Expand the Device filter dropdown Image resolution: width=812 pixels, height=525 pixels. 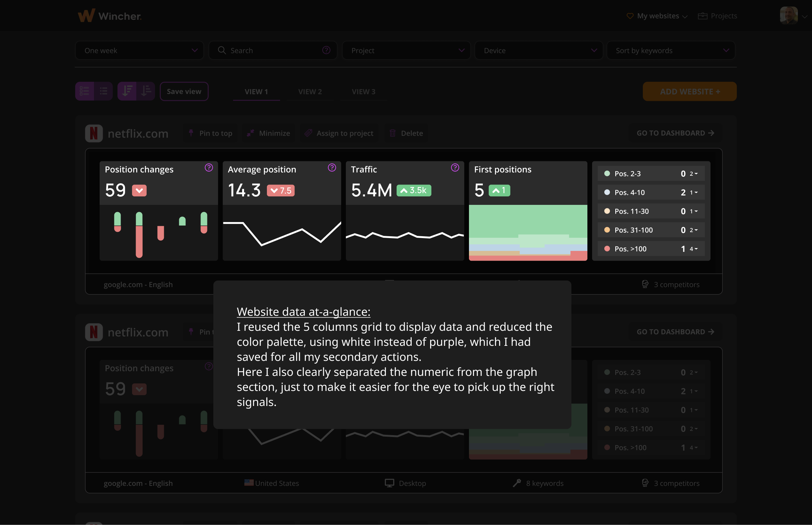point(539,50)
